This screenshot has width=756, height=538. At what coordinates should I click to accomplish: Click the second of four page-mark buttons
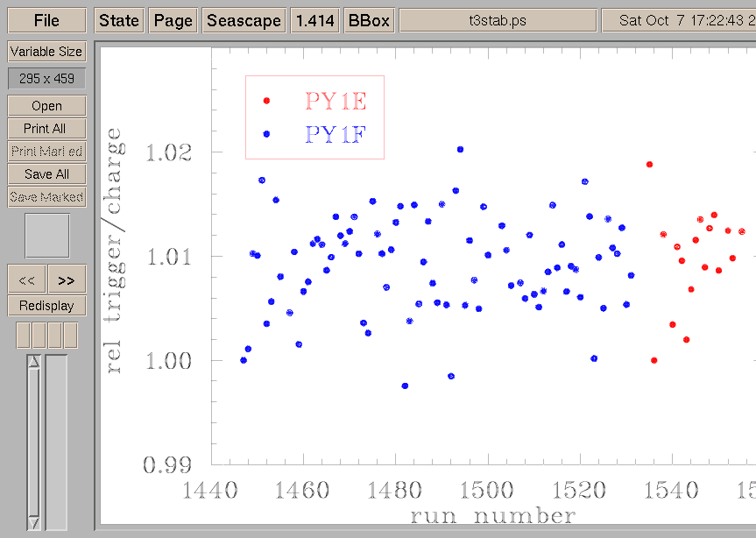point(39,335)
